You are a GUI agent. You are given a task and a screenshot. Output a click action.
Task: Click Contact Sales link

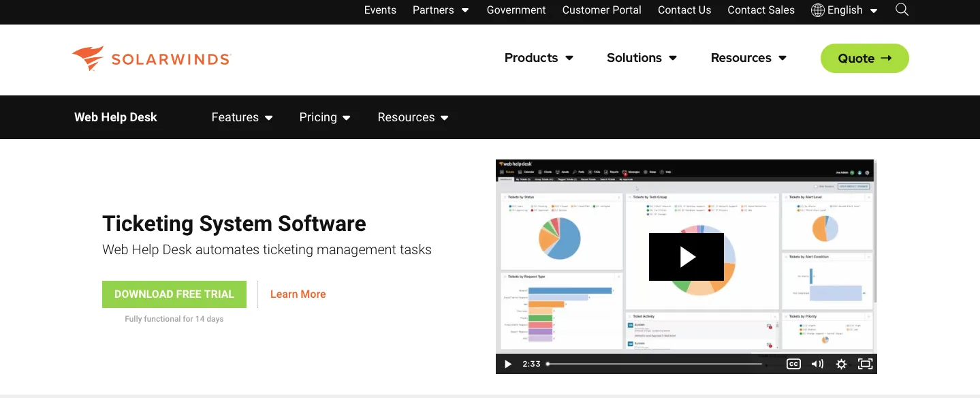pos(761,10)
